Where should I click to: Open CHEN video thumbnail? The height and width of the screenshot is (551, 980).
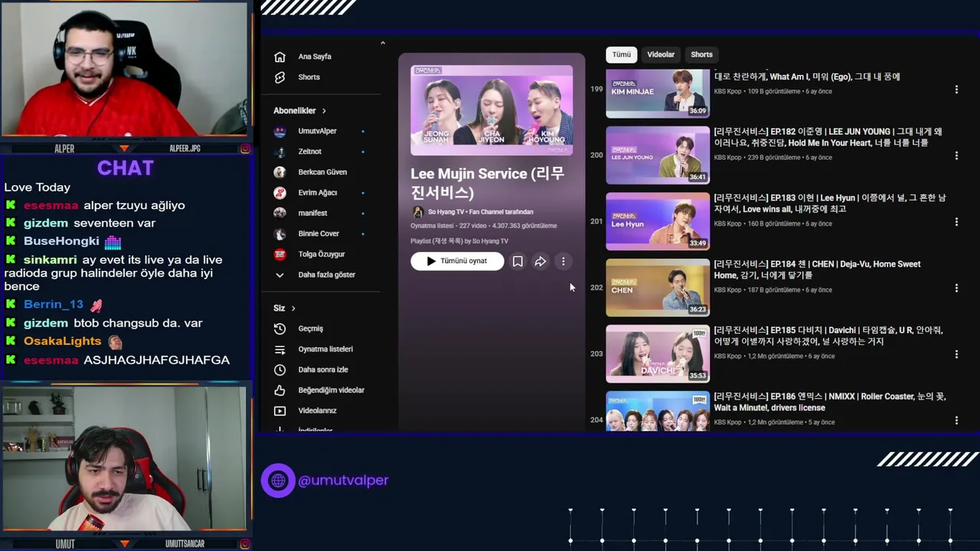pos(658,288)
